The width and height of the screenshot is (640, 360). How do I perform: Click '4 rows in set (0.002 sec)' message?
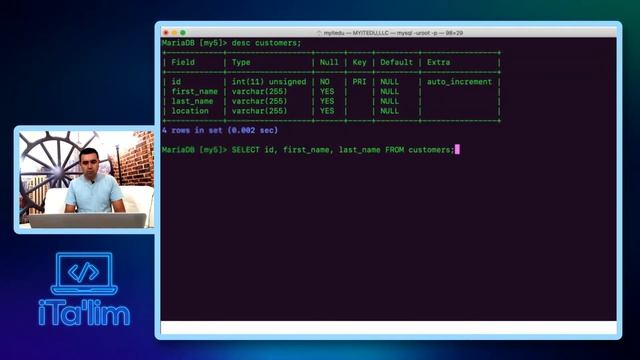(x=220, y=130)
